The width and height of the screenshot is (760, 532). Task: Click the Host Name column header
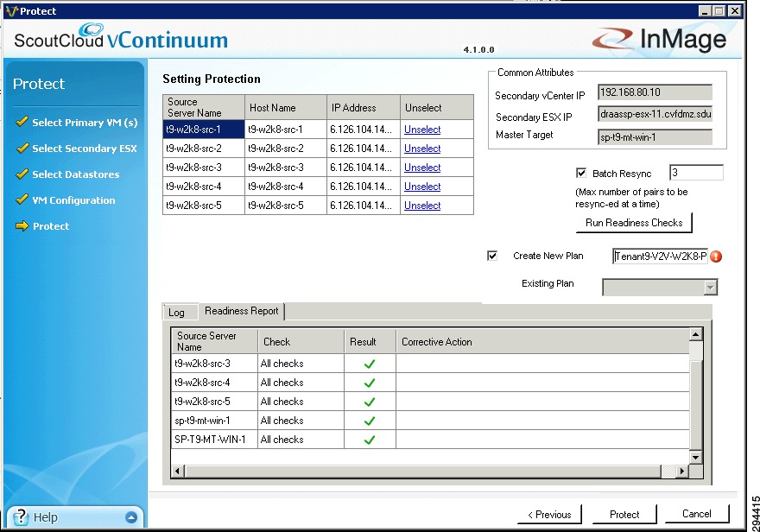(286, 107)
